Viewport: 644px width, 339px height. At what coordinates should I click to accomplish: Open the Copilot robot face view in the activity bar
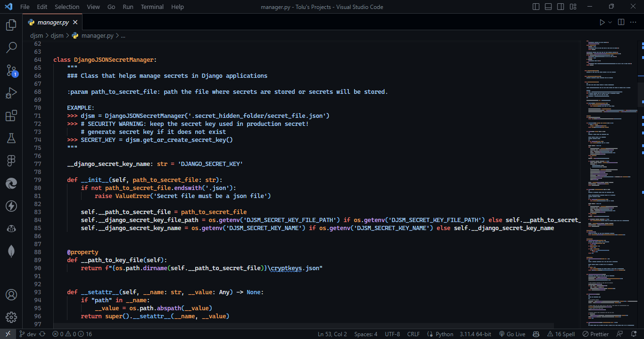[11, 229]
